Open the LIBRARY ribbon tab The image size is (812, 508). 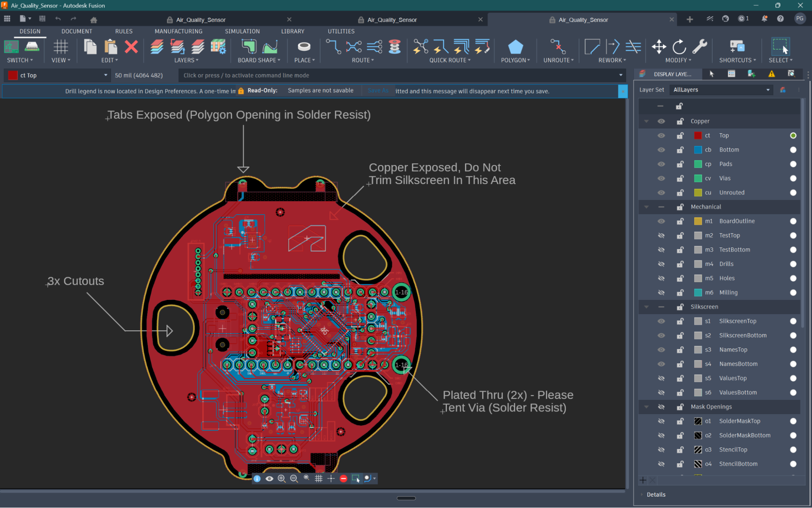click(292, 31)
